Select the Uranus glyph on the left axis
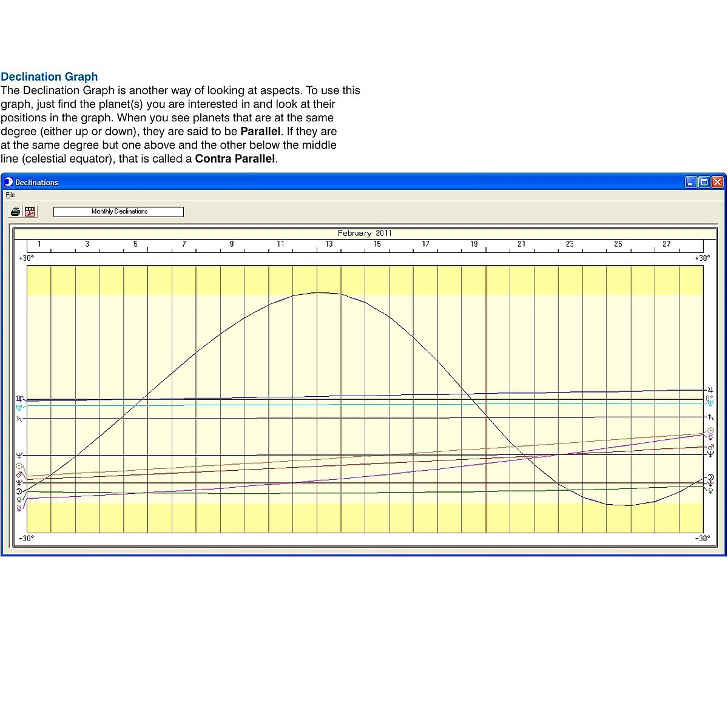Viewport: 728px width, 728px height. (x=19, y=408)
